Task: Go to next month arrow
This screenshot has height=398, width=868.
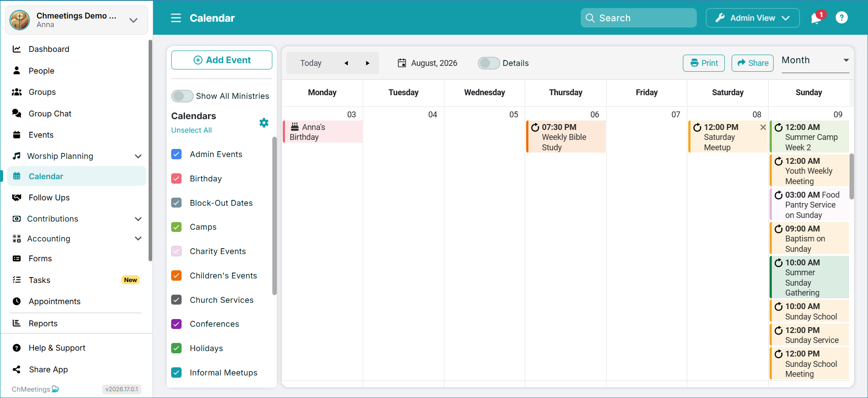Action: [x=368, y=63]
